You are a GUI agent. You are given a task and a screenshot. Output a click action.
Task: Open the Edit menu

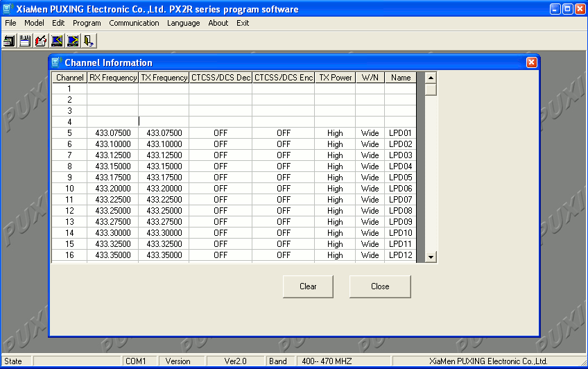coord(58,23)
